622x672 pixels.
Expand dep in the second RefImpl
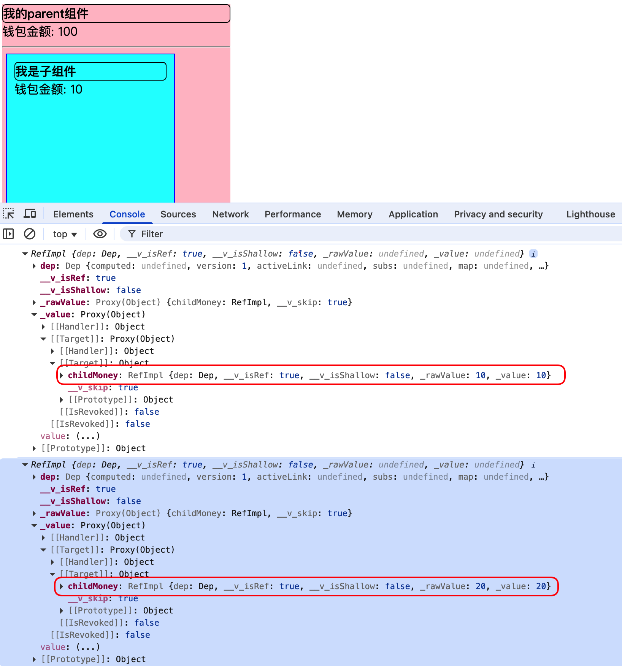[x=34, y=477]
